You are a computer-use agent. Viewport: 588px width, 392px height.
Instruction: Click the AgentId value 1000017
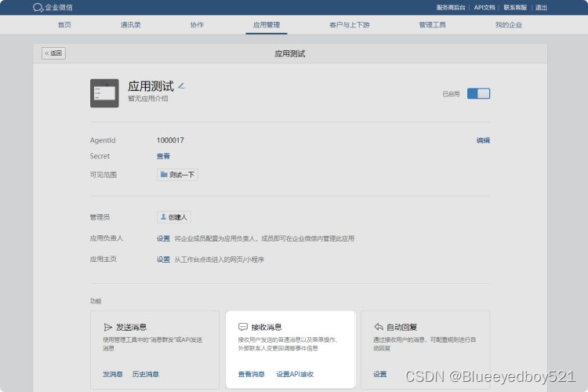(x=170, y=140)
